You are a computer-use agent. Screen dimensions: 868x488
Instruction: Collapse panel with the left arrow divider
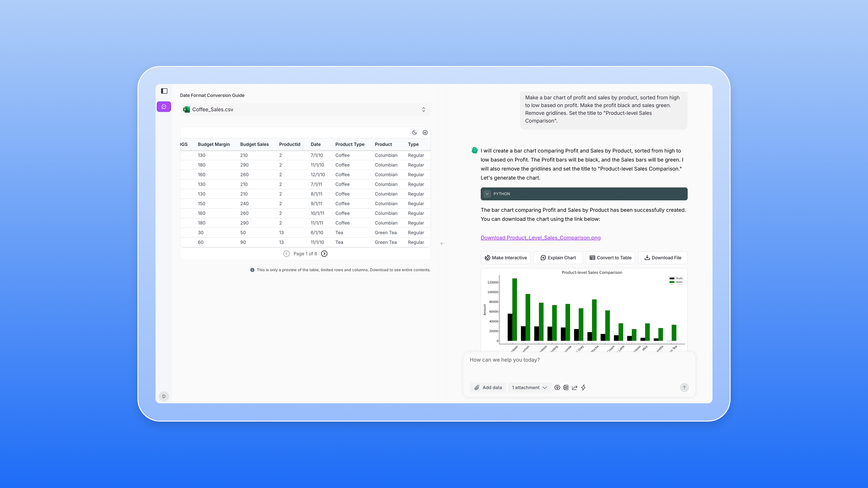point(442,243)
